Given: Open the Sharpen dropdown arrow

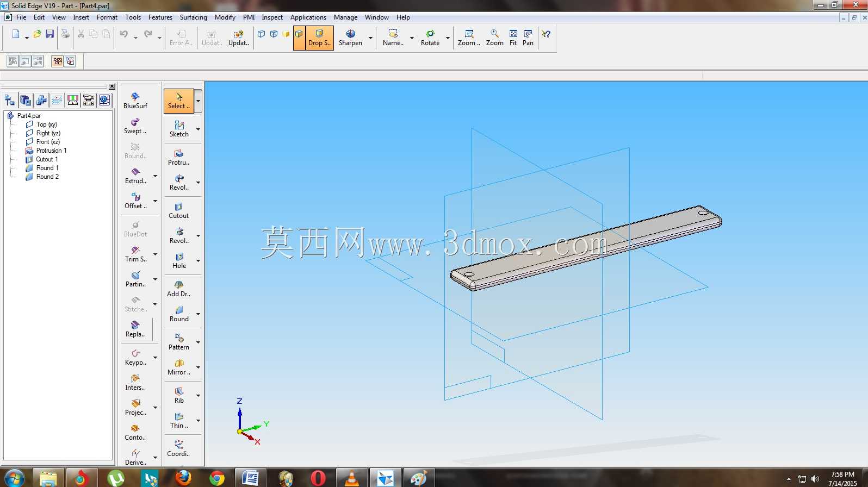Looking at the screenshot, I should tap(370, 38).
